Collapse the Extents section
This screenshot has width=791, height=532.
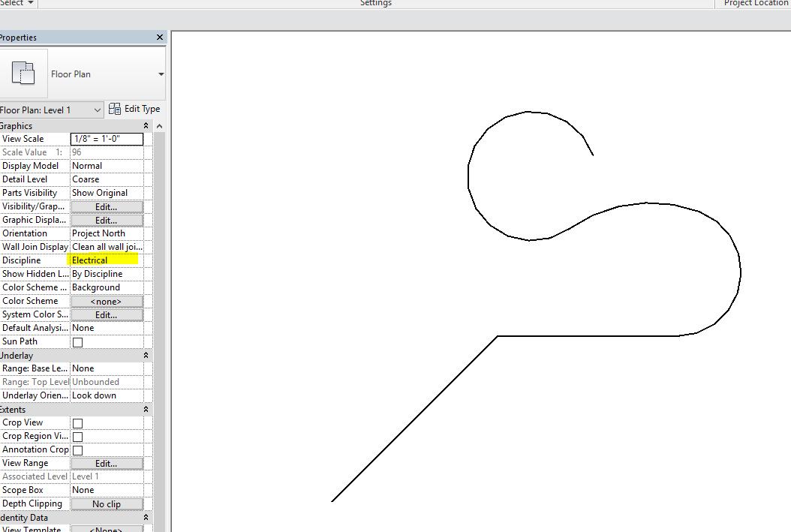(x=146, y=410)
